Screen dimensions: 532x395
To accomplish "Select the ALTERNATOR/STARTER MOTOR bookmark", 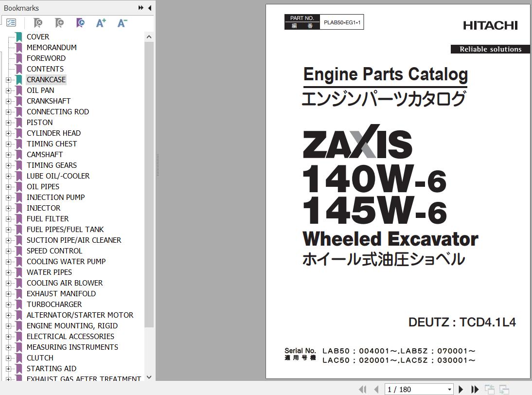I will pyautogui.click(x=80, y=315).
